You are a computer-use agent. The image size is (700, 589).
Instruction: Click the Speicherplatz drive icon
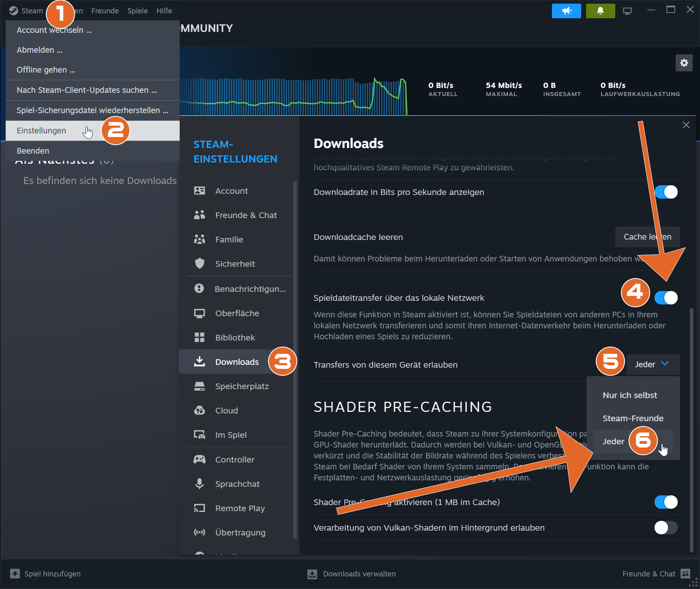(x=200, y=386)
